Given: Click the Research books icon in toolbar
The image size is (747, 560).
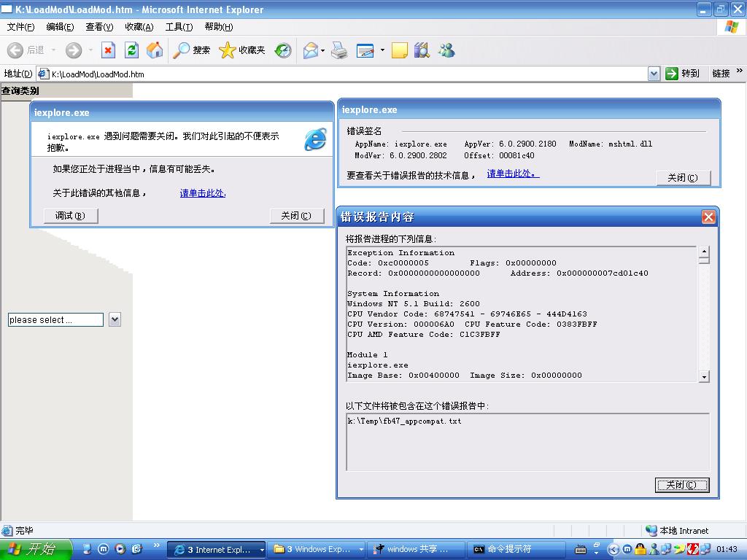Looking at the screenshot, I should (422, 50).
